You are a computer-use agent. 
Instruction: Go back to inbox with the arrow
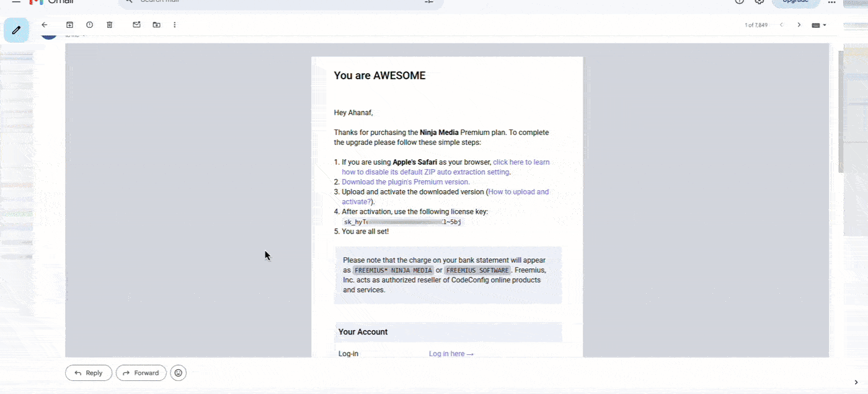click(44, 25)
